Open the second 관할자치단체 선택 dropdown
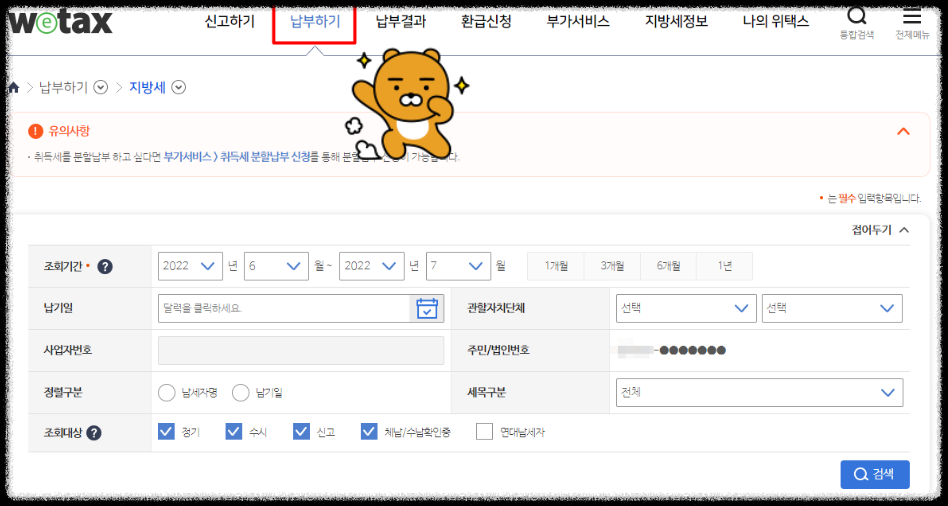Screen dimensions: 948x506 [x=833, y=308]
